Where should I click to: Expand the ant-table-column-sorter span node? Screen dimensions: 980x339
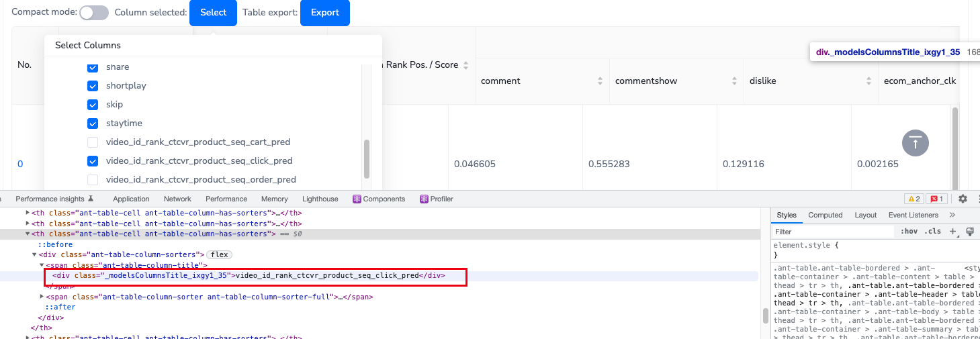click(42, 297)
